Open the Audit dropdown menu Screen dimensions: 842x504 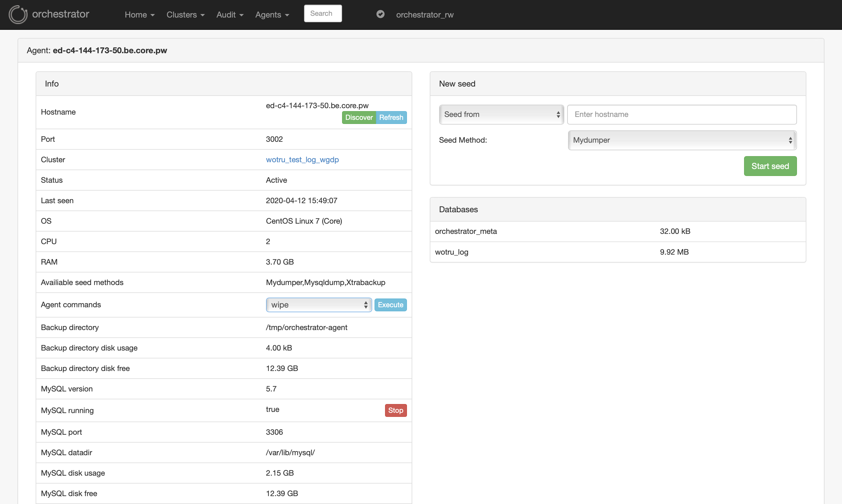(x=230, y=15)
